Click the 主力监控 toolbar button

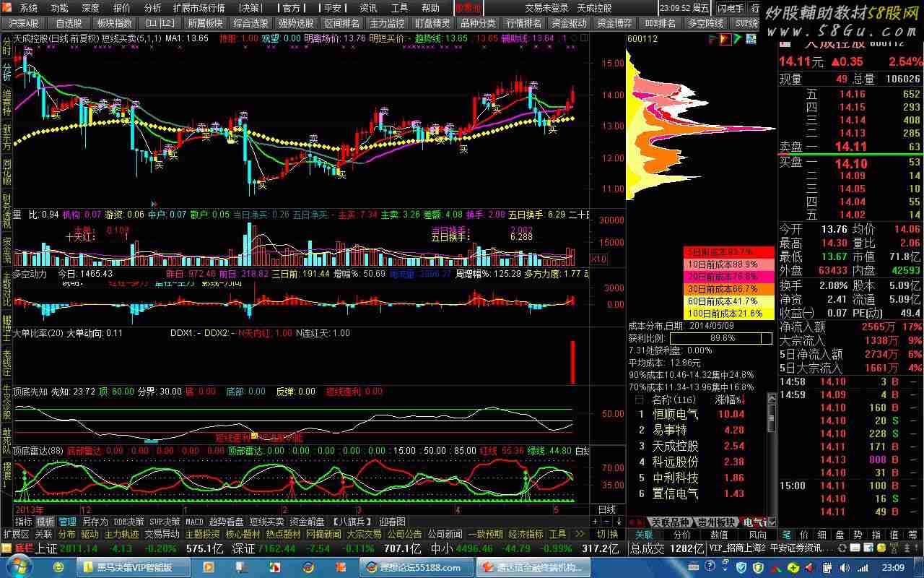coord(387,23)
